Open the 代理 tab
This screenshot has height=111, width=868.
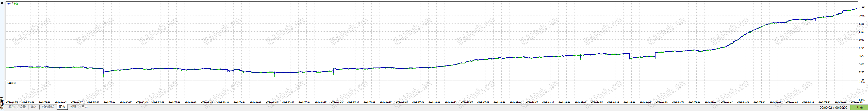click(73, 107)
